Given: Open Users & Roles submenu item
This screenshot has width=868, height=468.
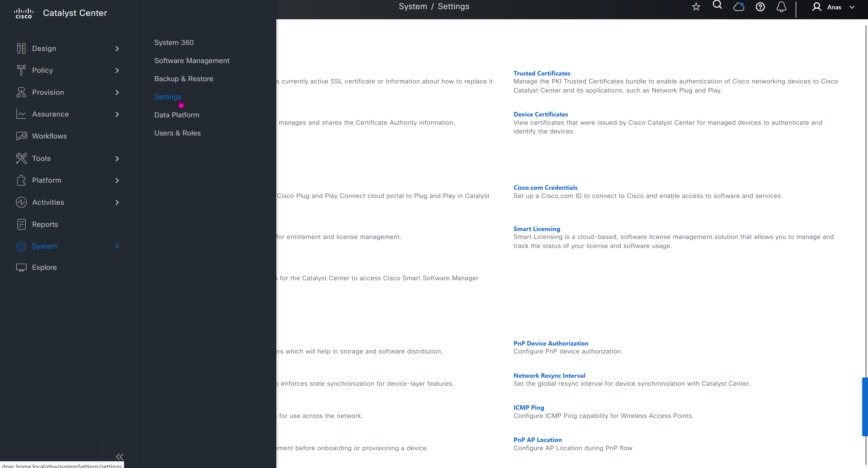Looking at the screenshot, I should click(x=177, y=133).
